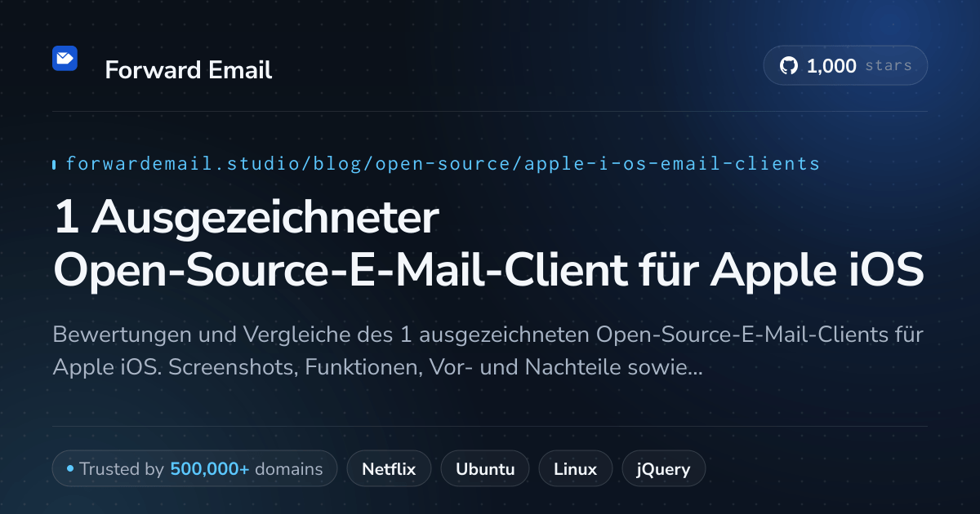
Task: Click the GitHub octocat icon
Action: point(788,66)
